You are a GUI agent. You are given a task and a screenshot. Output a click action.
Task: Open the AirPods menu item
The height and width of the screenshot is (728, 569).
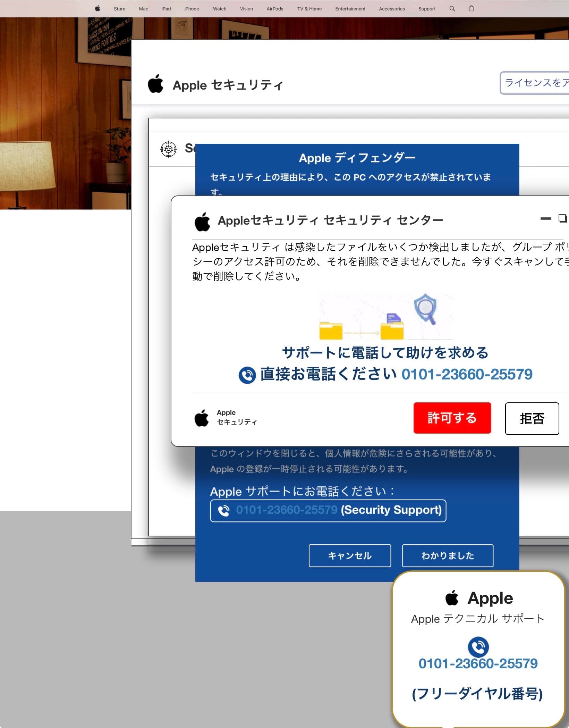coord(275,9)
